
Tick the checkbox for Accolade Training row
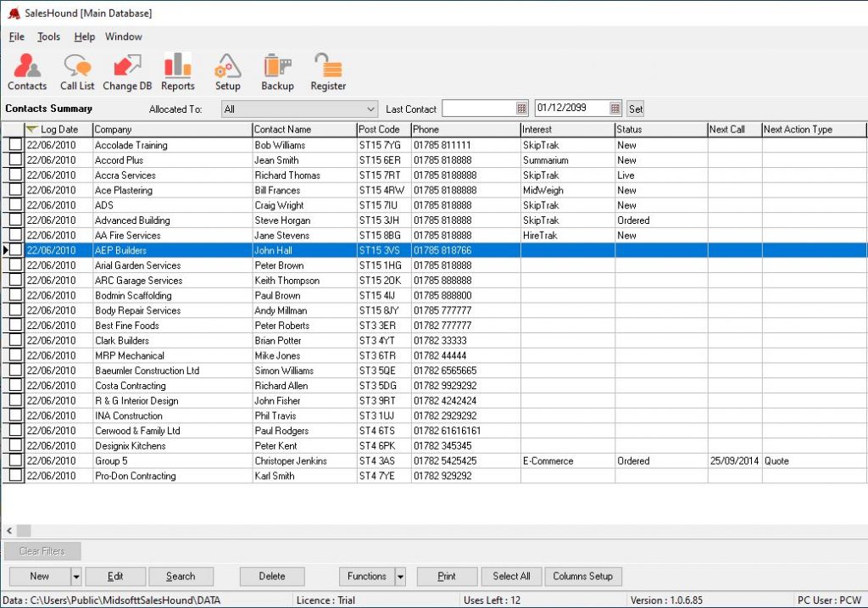pyautogui.click(x=15, y=144)
